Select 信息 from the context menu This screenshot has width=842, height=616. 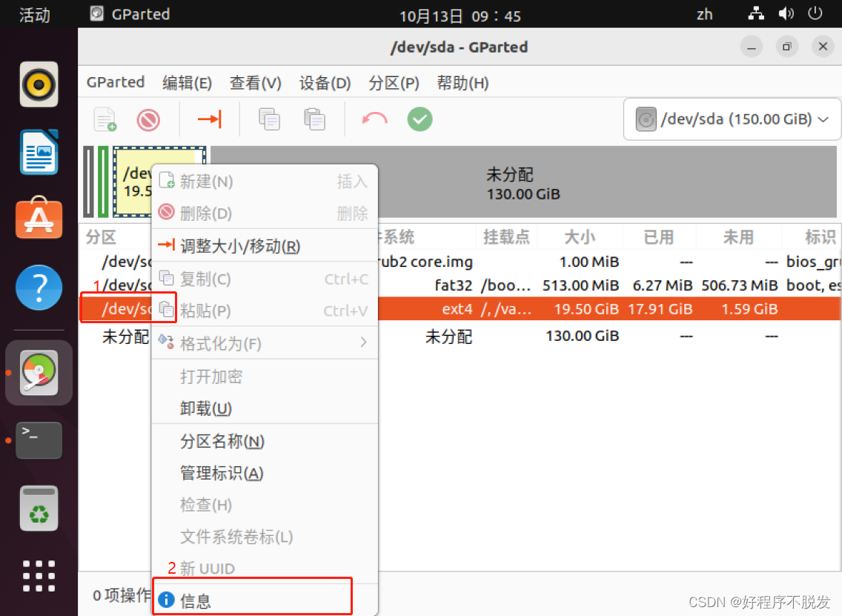[x=197, y=598]
